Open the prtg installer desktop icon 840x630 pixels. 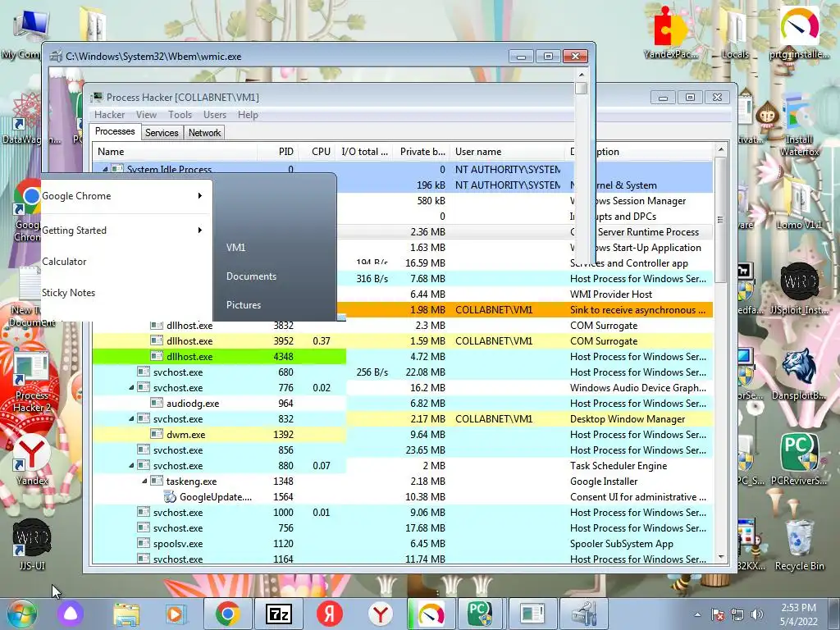pyautogui.click(x=799, y=32)
